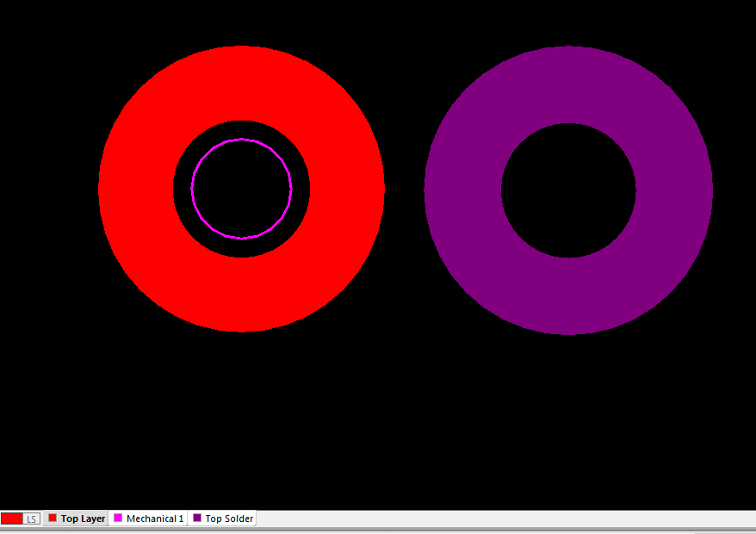Click the black center of the purple ring

568,190
